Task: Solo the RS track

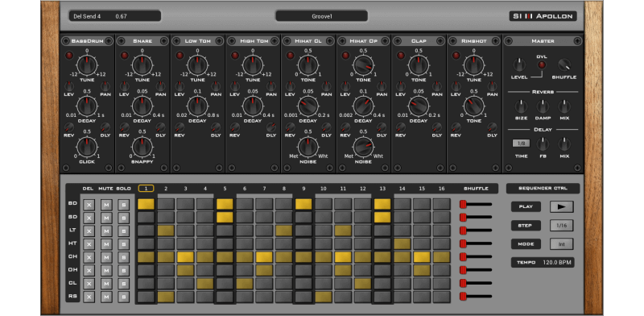Action: tap(124, 297)
